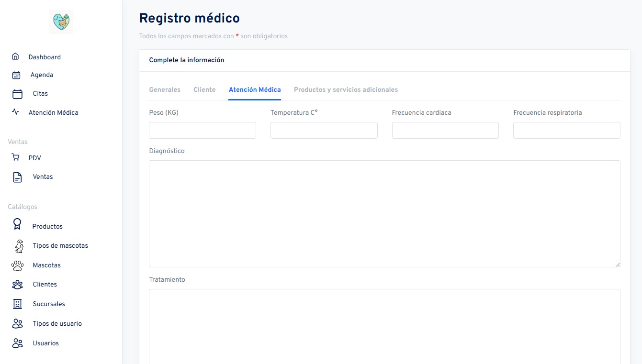Click the Peso (KG) input field
The width and height of the screenshot is (642, 364).
(x=203, y=131)
